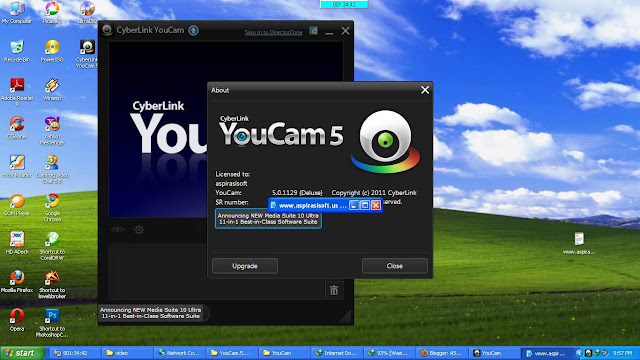Click the version text 5.0.1129 (Deluxe)
The image size is (640, 360).
click(x=297, y=193)
